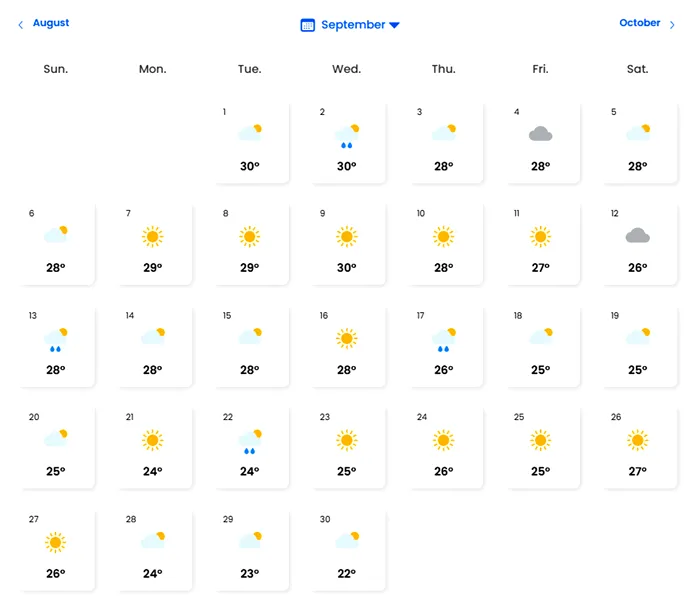This screenshot has width=700, height=611.
Task: Open the September 1 partly cloudy card
Action: point(250,143)
